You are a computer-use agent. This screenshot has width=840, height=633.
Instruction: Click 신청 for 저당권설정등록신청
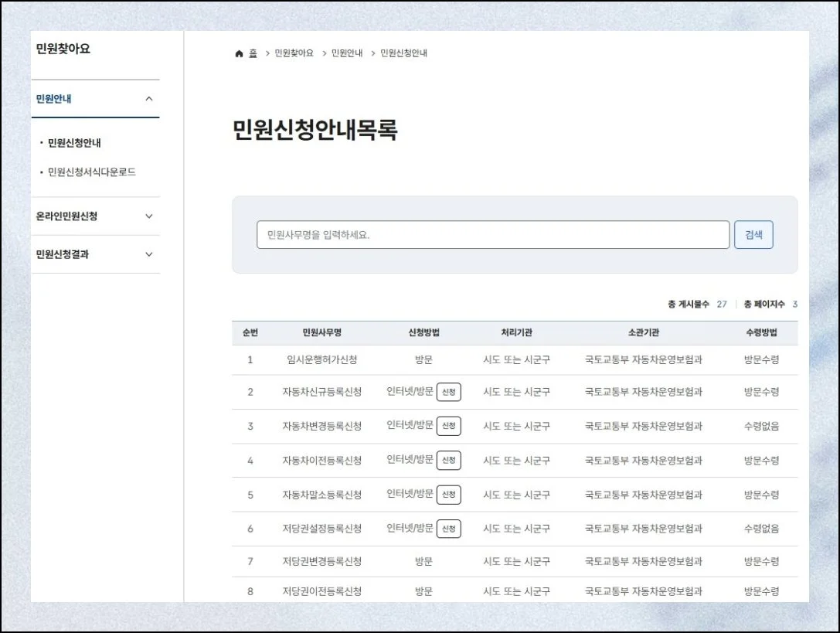(448, 529)
